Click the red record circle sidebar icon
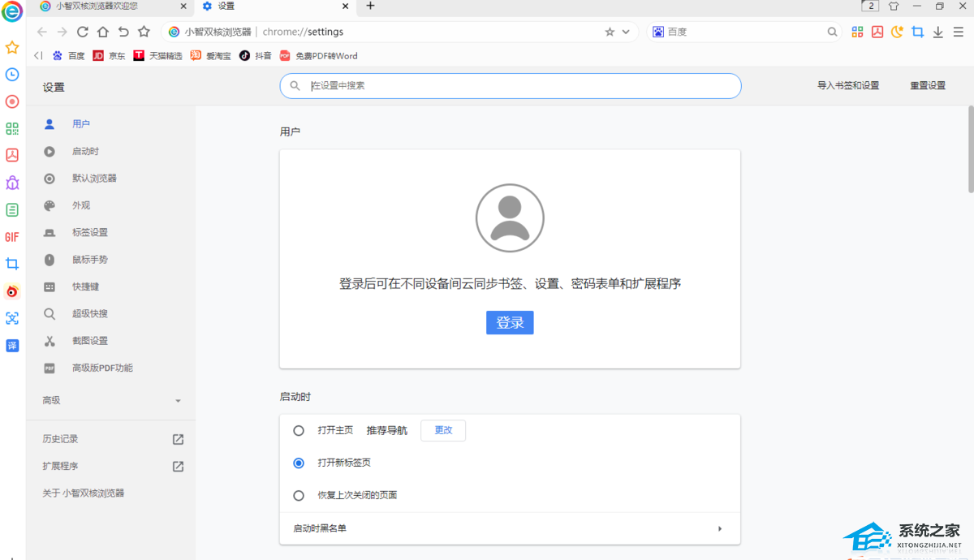974x560 pixels. pos(12,101)
